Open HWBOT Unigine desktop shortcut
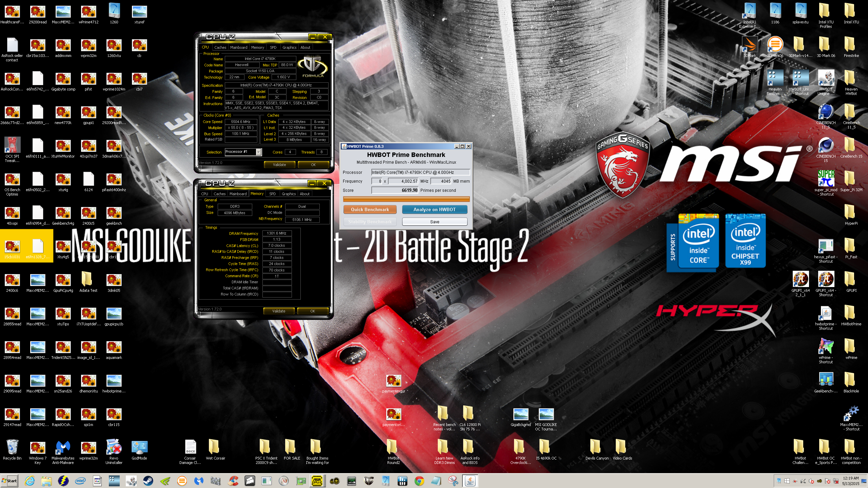868x488 pixels. 826,82
